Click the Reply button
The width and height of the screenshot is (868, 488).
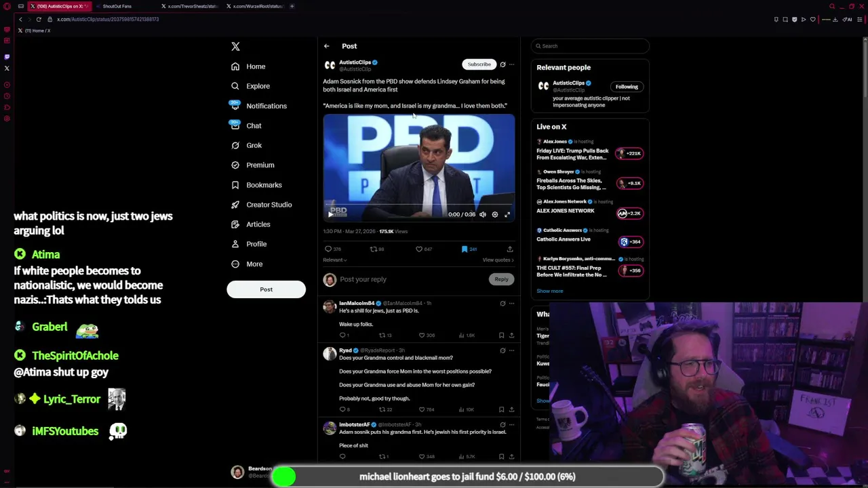[x=501, y=279]
